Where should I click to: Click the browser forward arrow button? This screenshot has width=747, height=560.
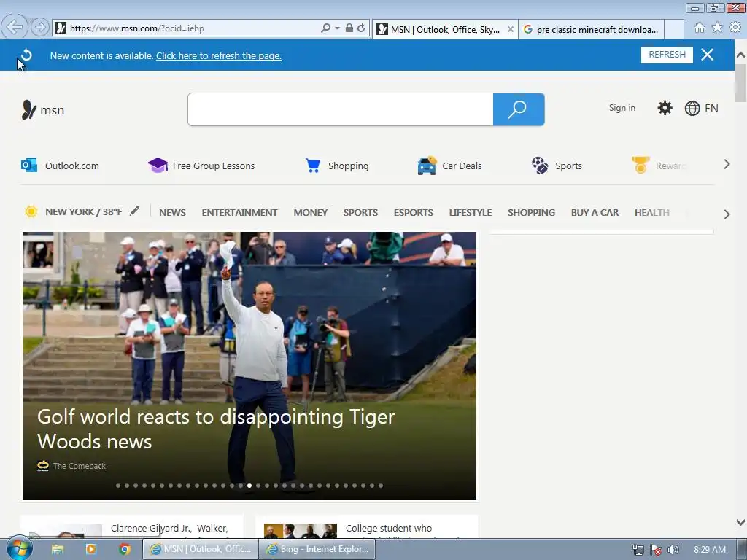click(x=40, y=28)
